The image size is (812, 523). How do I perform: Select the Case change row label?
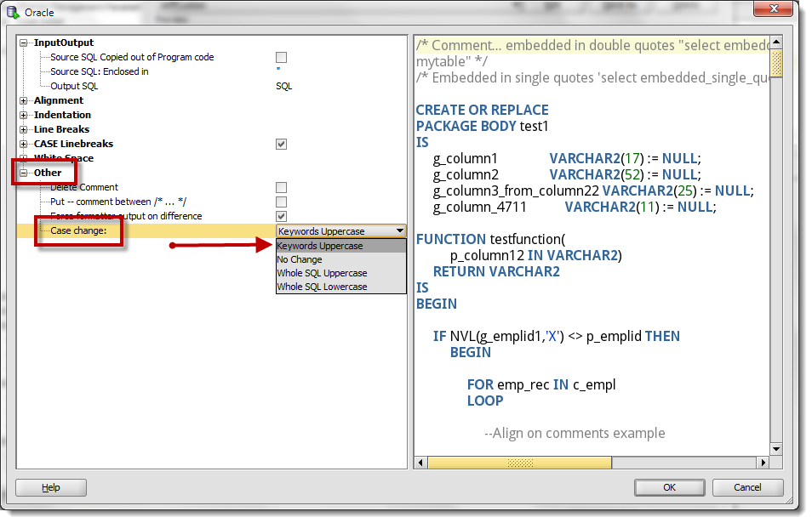tap(78, 230)
